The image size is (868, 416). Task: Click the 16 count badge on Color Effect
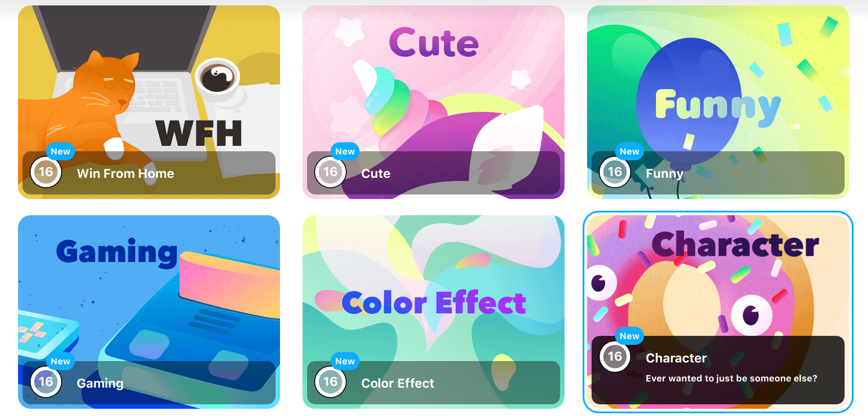click(330, 382)
